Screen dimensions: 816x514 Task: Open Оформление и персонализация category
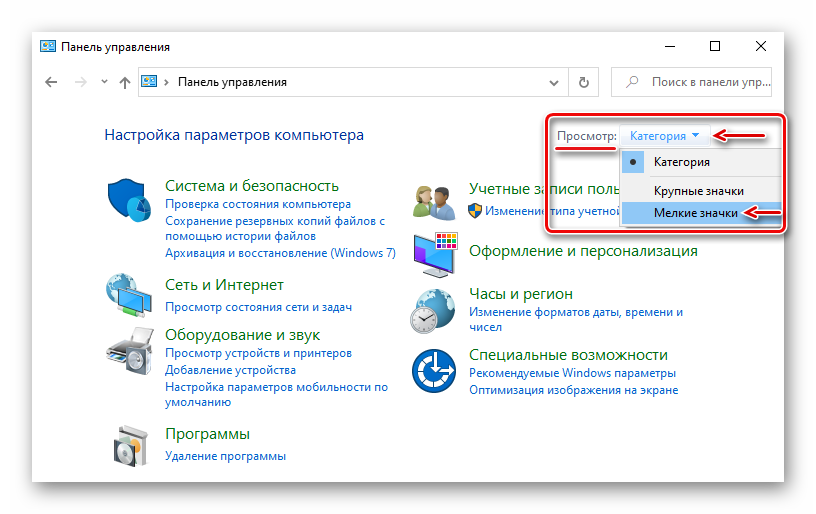tap(583, 251)
